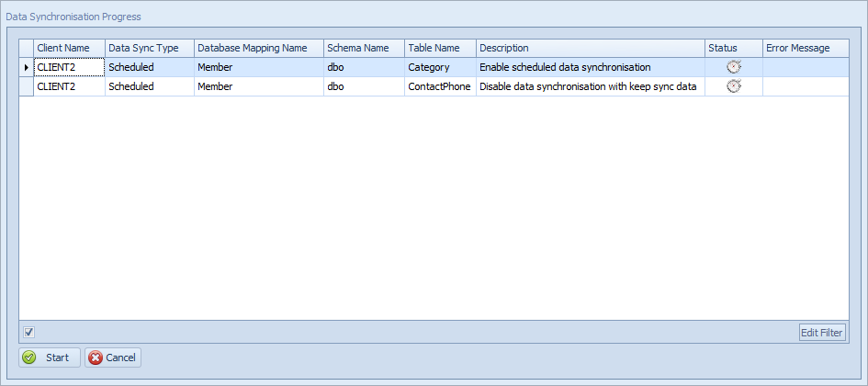868x386 pixels.
Task: Click the Table Name column header
Action: (441, 48)
